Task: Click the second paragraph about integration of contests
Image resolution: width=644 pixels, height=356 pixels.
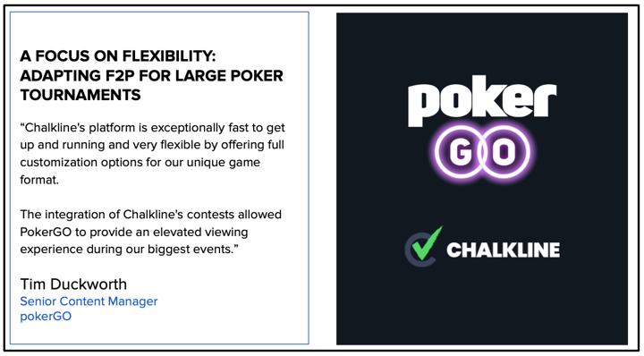Action: pos(151,232)
